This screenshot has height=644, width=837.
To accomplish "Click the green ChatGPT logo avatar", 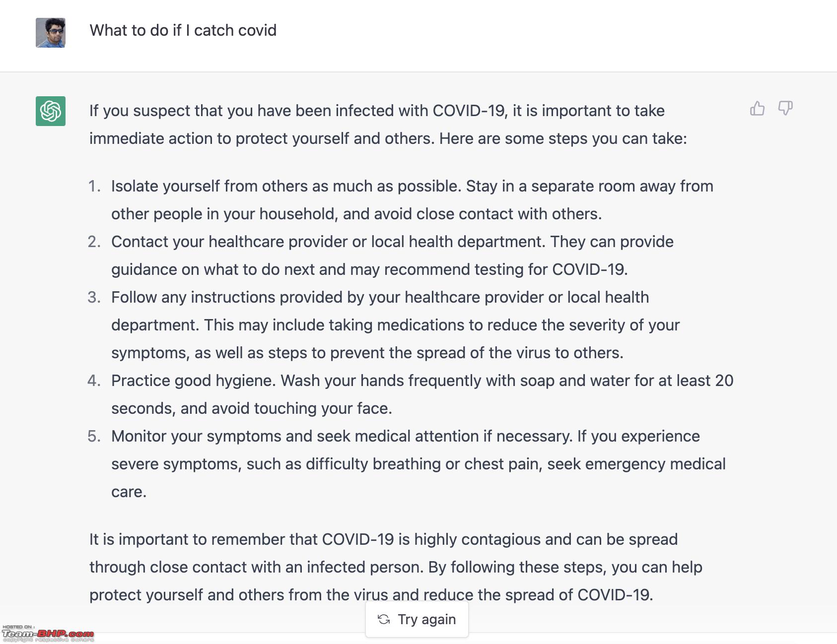I will pos(51,111).
